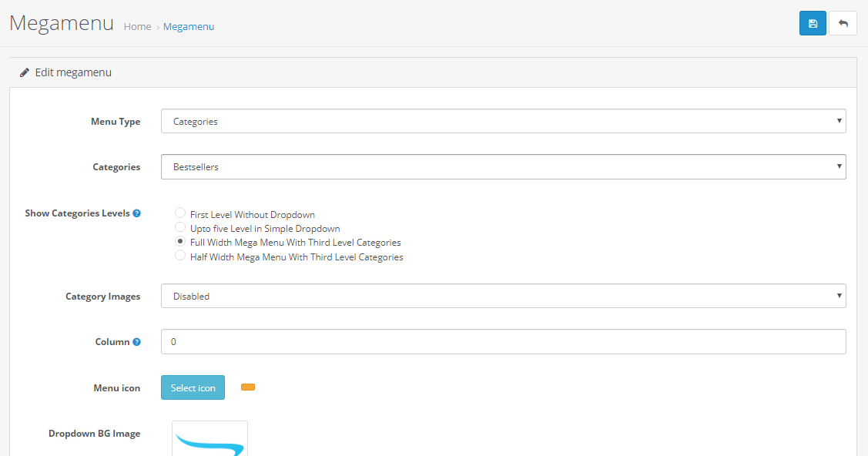The image size is (868, 456).
Task: Open the Categories dropdown showing Bestsellers
Action: 503,166
